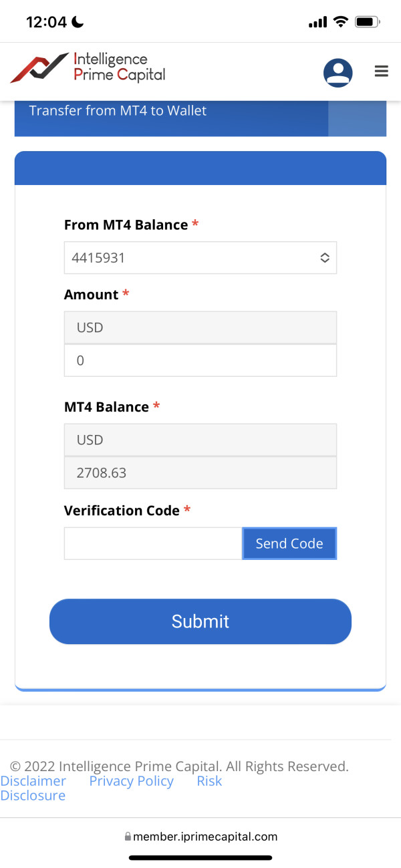Viewport: 401px width, 868px height.
Task: Tap the battery icon in status bar
Action: click(x=367, y=22)
